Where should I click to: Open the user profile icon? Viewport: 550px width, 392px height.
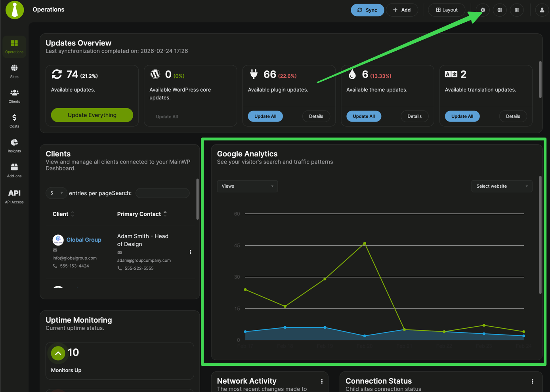[542, 10]
